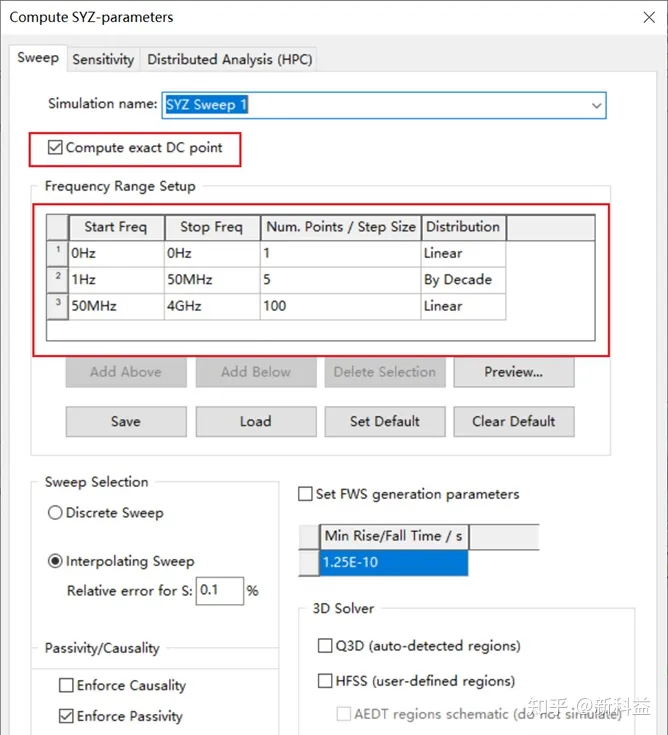The width and height of the screenshot is (668, 735).
Task: Select row 2 header in frequency table
Action: click(x=58, y=280)
